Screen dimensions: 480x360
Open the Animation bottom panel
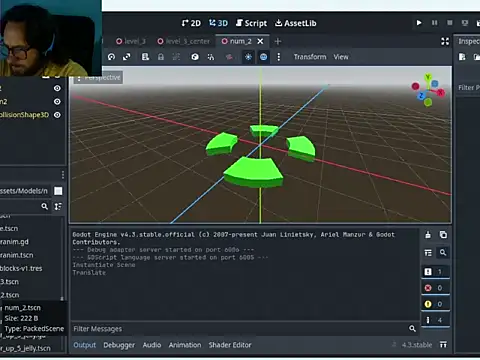coord(185,345)
